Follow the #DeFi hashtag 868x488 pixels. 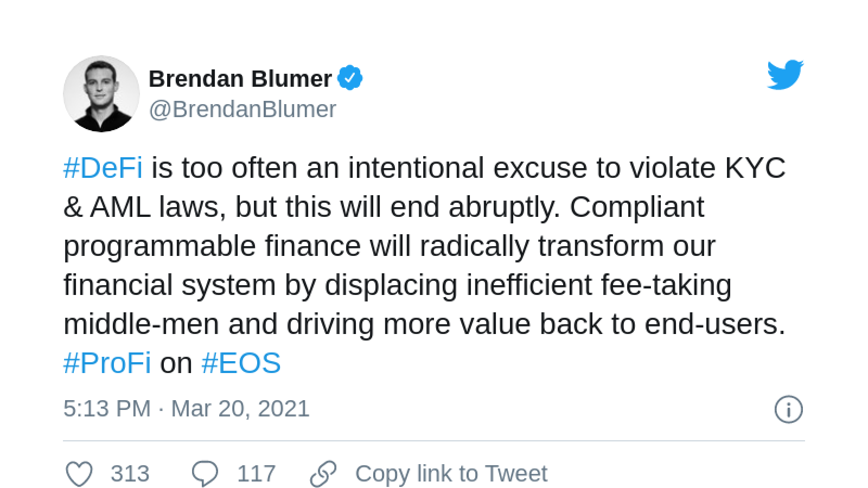pyautogui.click(x=103, y=168)
